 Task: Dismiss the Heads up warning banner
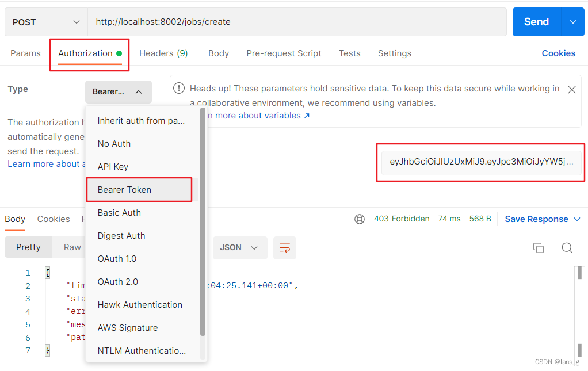pos(571,90)
